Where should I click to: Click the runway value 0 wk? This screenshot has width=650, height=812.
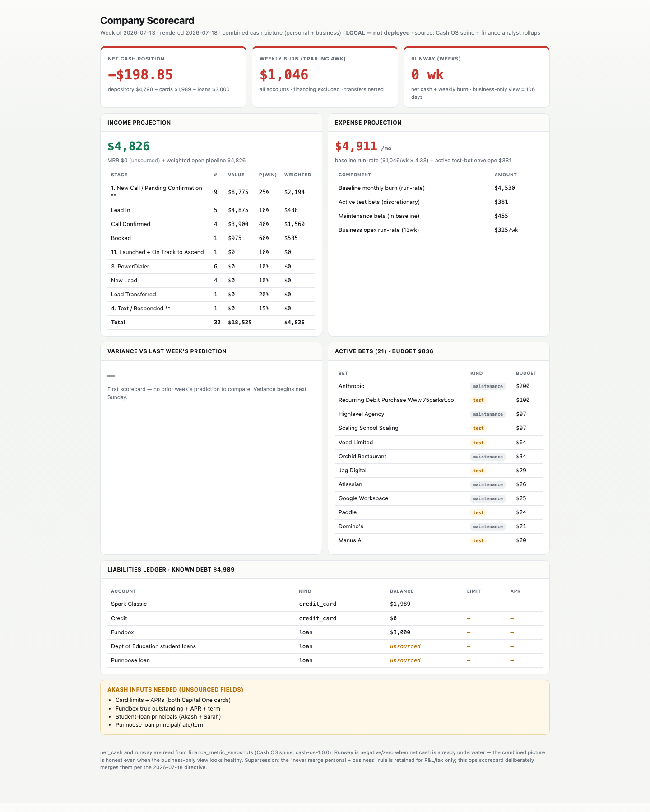(x=427, y=74)
